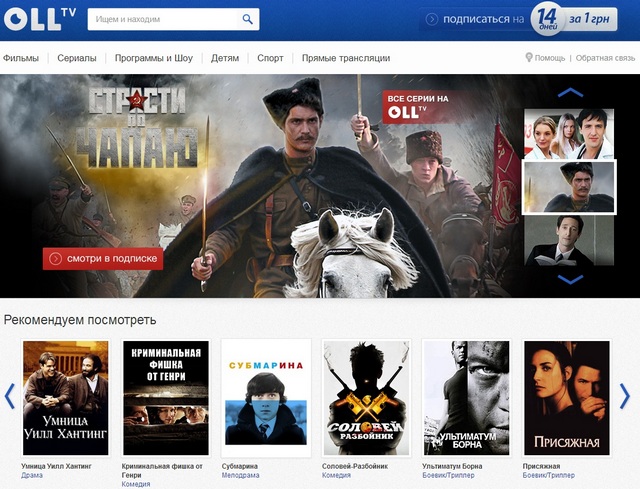Open the Спорт section

(270, 58)
